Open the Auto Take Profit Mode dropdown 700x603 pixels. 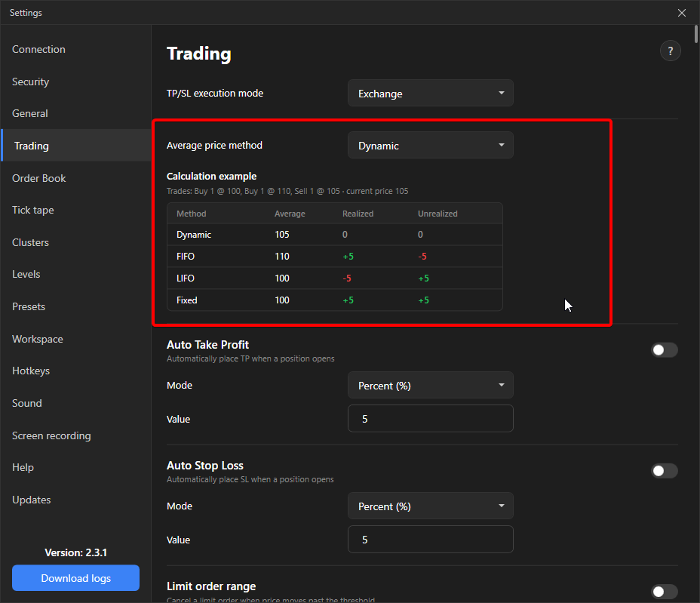coord(431,385)
